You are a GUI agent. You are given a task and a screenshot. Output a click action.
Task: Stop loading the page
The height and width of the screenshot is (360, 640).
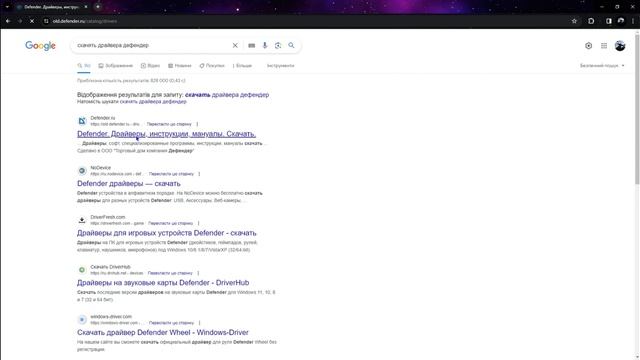(32, 21)
